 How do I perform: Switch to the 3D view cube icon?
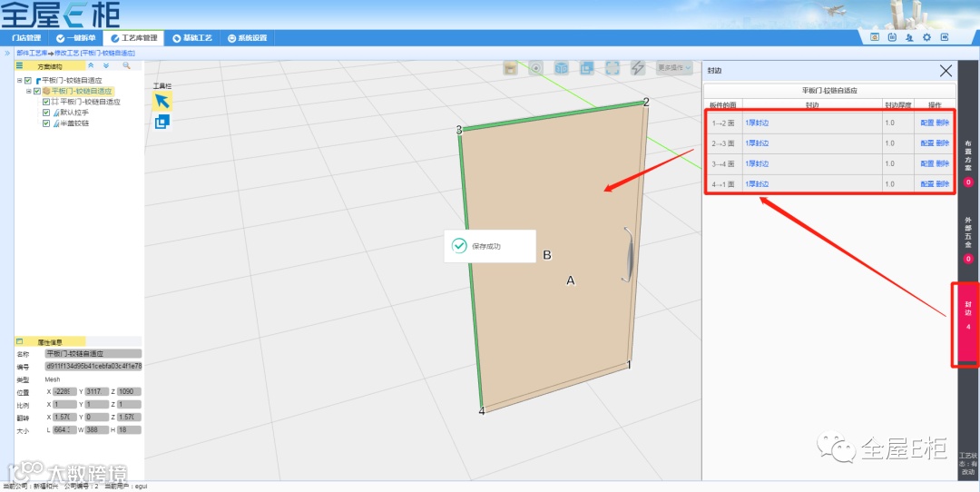(x=562, y=68)
